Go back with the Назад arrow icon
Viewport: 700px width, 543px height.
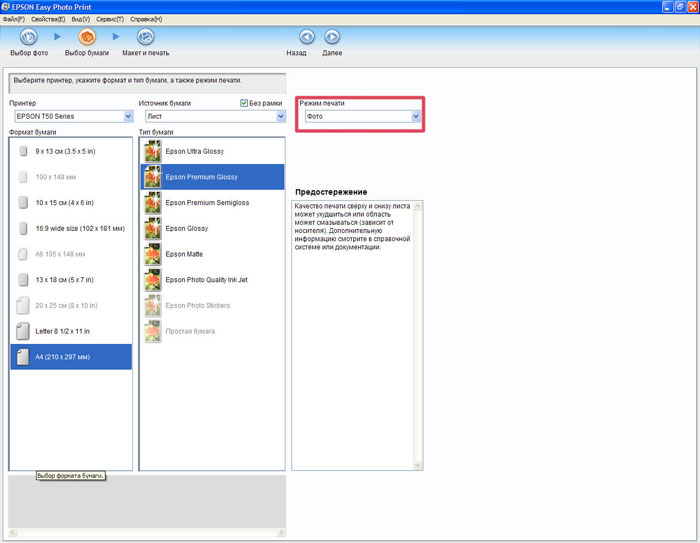point(307,37)
